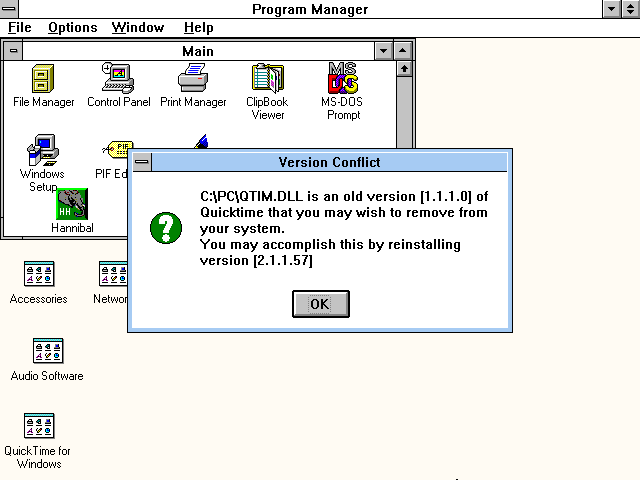Open Program Manager control menu box

9,9
